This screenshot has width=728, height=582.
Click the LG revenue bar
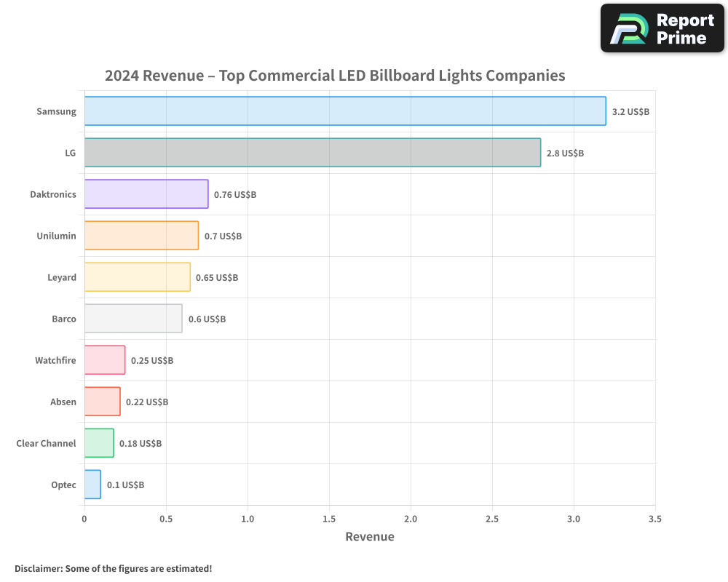(313, 153)
